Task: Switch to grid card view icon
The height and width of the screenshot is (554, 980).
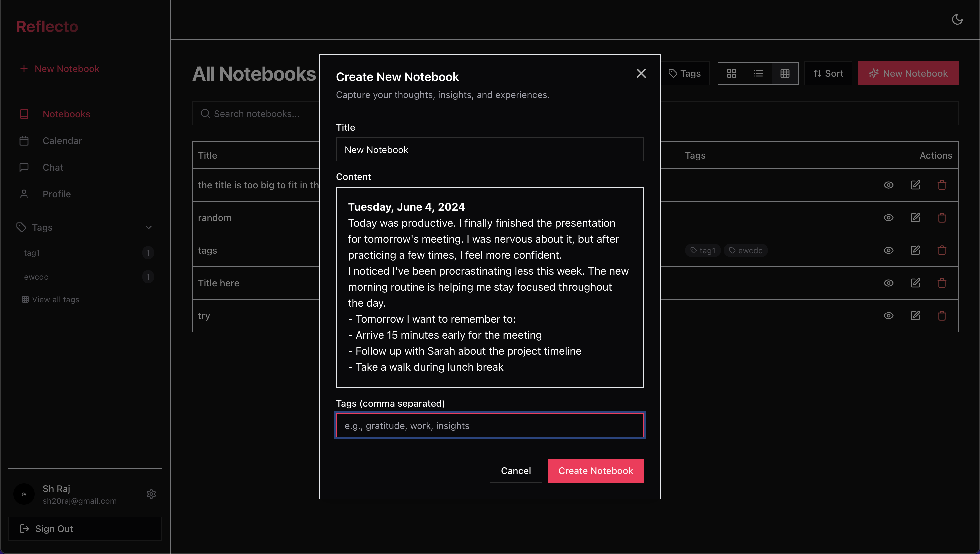Action: tap(731, 73)
